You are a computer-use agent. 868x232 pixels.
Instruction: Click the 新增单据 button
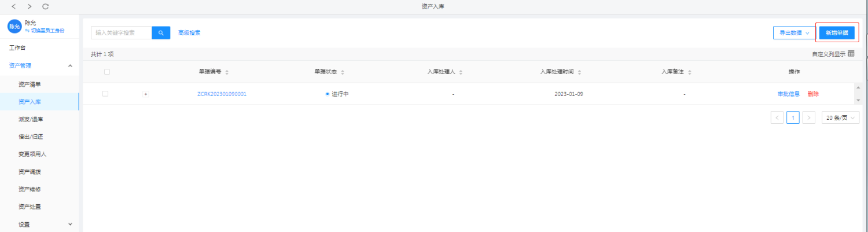pos(837,33)
